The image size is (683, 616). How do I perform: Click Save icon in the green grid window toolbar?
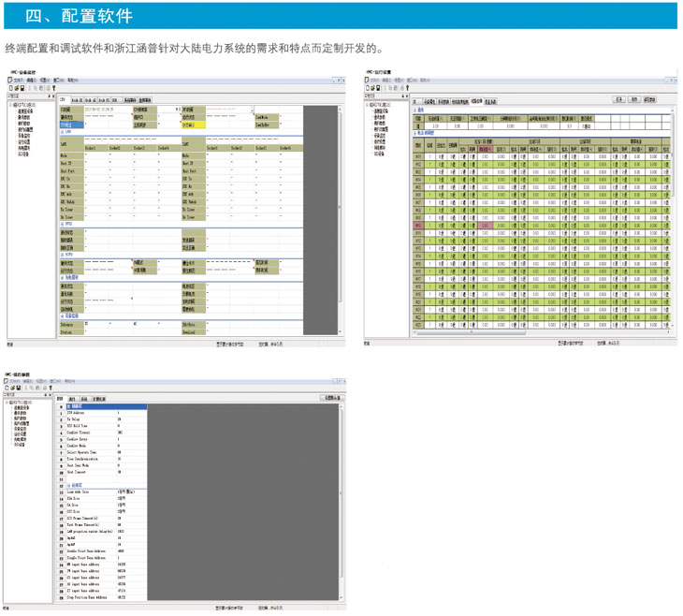tap(376, 88)
